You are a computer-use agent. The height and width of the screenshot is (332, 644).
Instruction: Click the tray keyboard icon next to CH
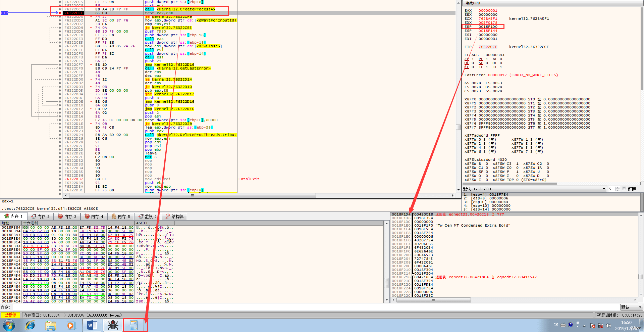click(563, 325)
